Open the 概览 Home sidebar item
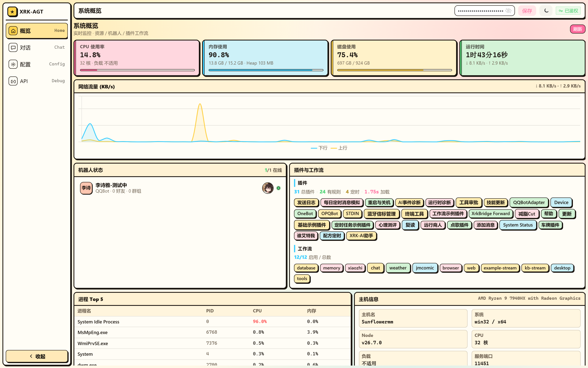Viewport: 588px width, 368px height. pyautogui.click(x=37, y=31)
